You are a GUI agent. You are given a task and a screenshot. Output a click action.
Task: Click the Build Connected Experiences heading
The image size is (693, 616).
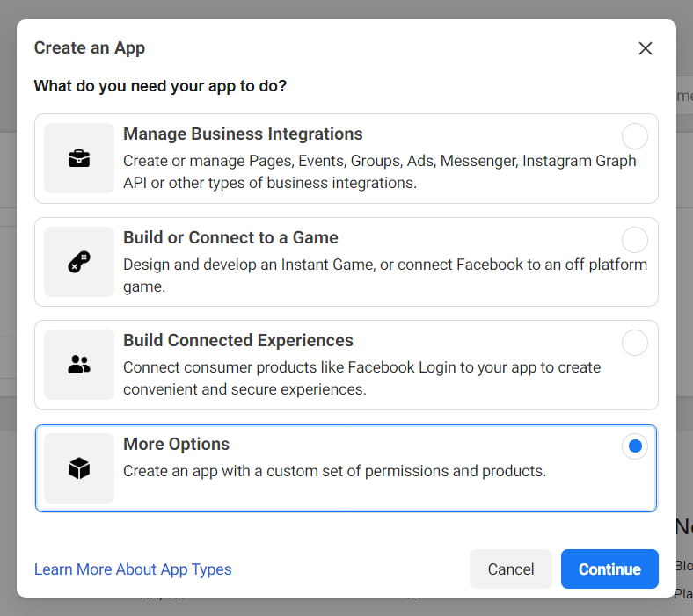point(238,341)
